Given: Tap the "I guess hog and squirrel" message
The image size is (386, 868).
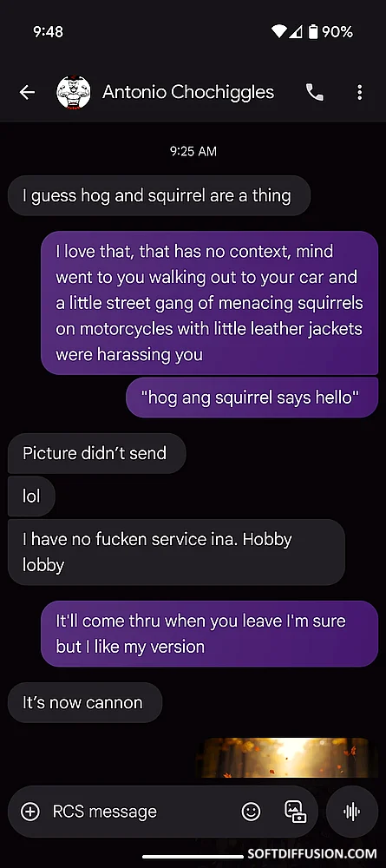Looking at the screenshot, I should (x=160, y=195).
